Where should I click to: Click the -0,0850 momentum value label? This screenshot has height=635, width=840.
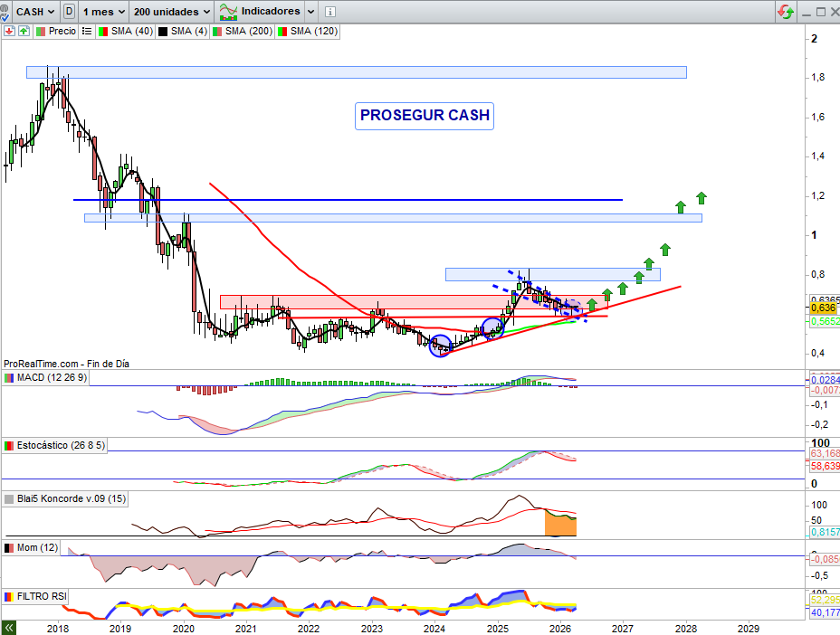click(x=825, y=560)
